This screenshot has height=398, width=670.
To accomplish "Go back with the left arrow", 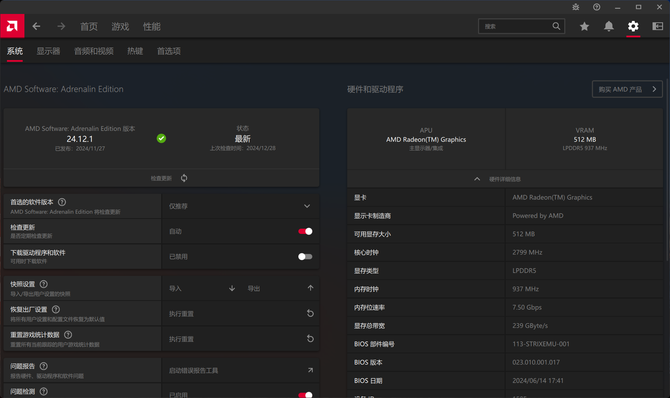I will 36,27.
